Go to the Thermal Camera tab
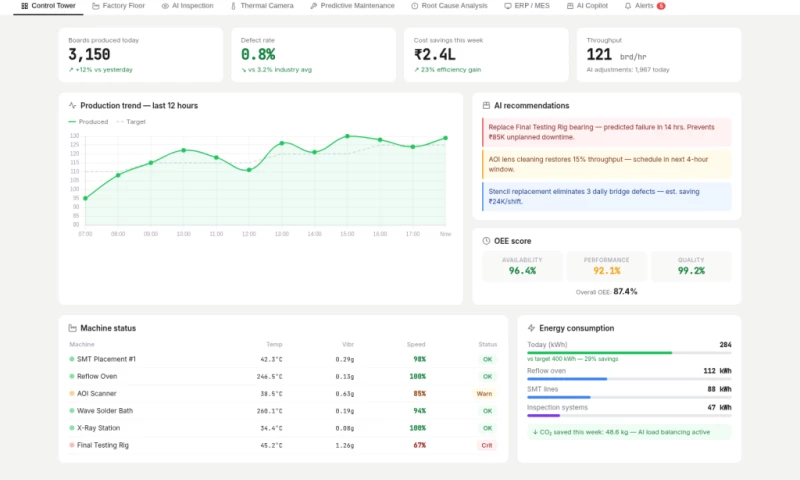 tap(262, 6)
